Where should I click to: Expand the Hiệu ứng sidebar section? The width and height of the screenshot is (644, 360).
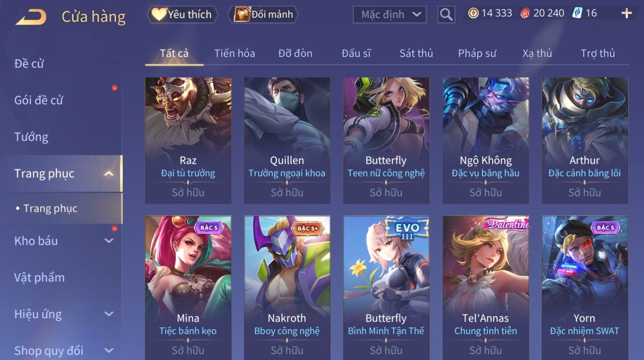tap(109, 314)
